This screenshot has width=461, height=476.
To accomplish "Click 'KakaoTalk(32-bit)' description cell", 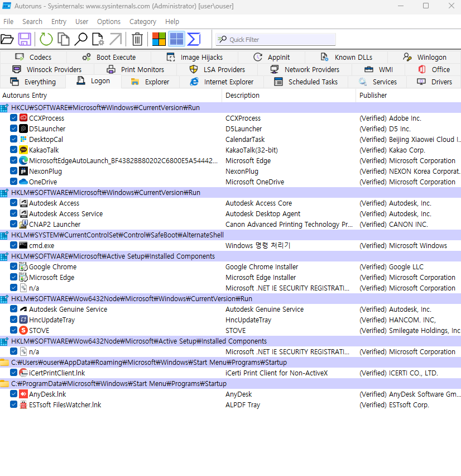I will click(251, 150).
